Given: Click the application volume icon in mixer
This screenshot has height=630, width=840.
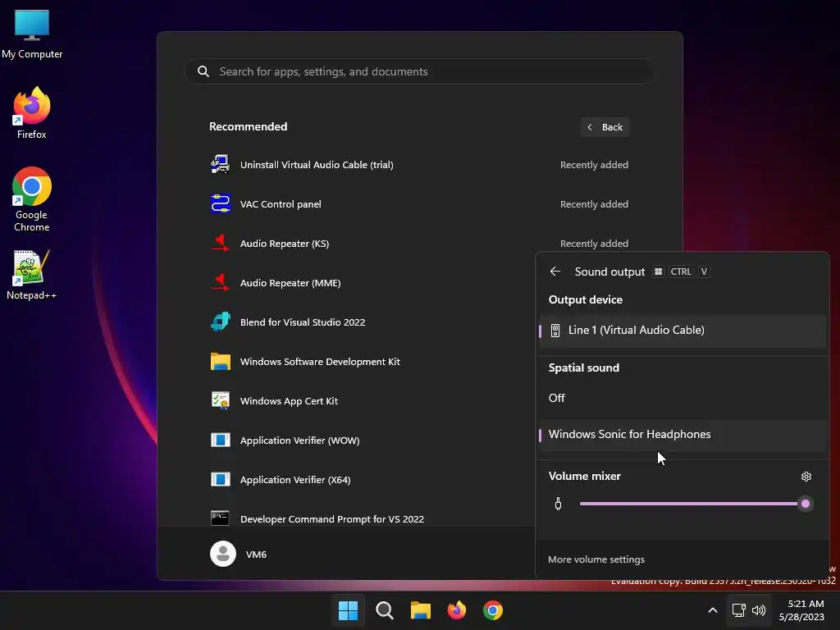Looking at the screenshot, I should coord(558,504).
